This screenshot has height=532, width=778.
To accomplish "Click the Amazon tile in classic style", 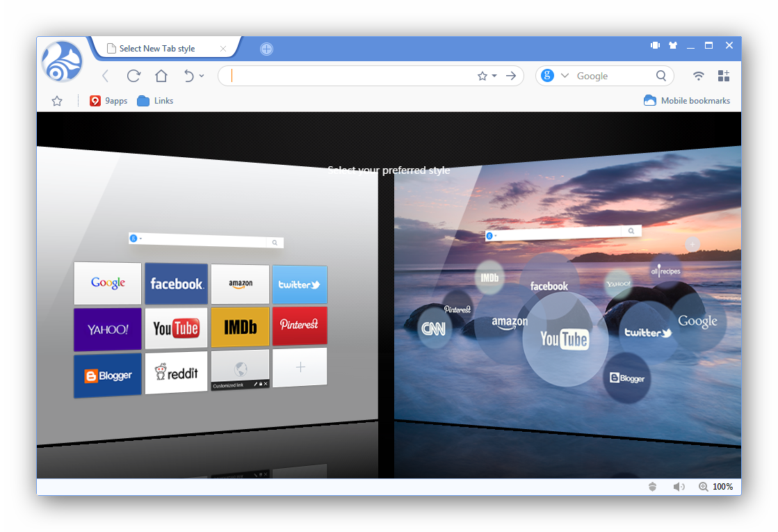I will click(x=240, y=284).
